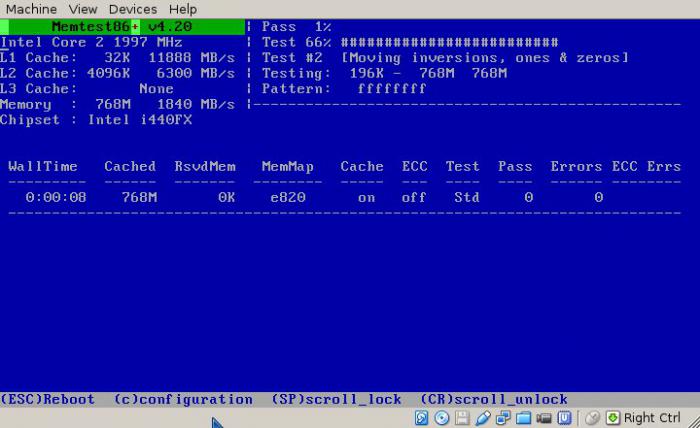Click the window resize grip in the corner
This screenshot has height=428, width=700.
tap(694, 422)
